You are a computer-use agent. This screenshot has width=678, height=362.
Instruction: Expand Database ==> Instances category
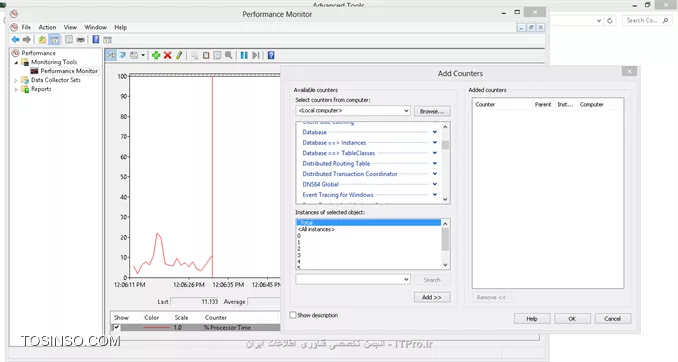click(x=435, y=142)
